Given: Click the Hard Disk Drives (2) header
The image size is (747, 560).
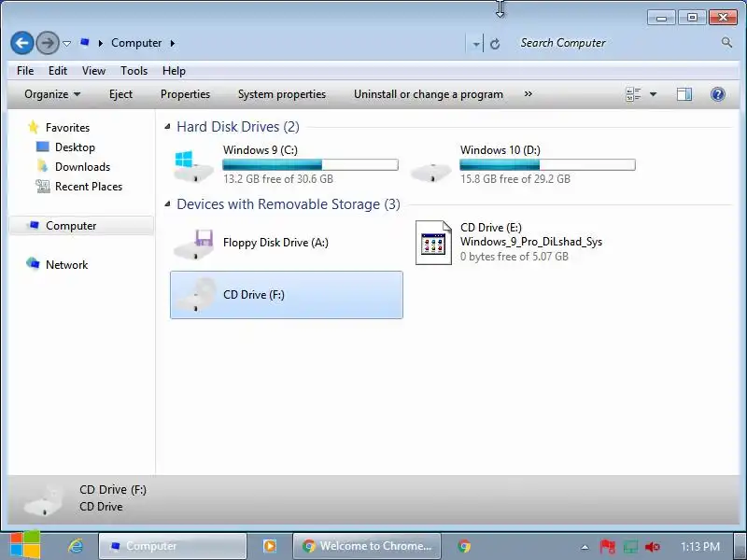Looking at the screenshot, I should click(238, 127).
